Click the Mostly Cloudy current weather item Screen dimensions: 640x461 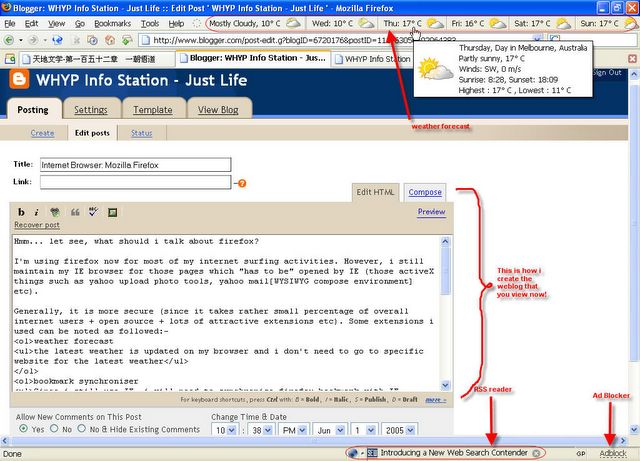(x=254, y=23)
